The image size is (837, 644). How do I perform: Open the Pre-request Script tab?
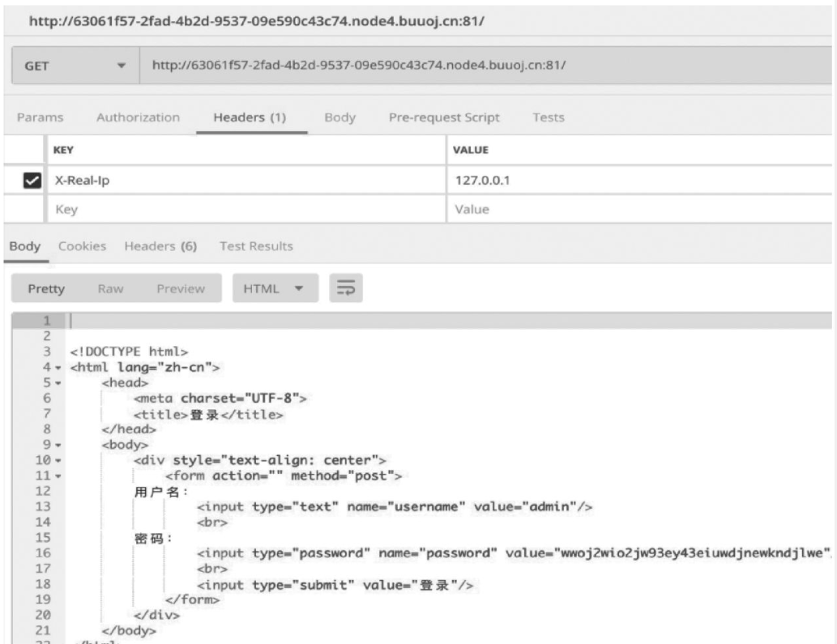click(x=444, y=117)
